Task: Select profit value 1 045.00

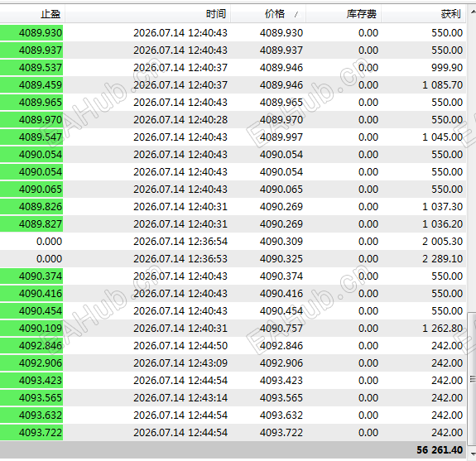Action: (443, 137)
